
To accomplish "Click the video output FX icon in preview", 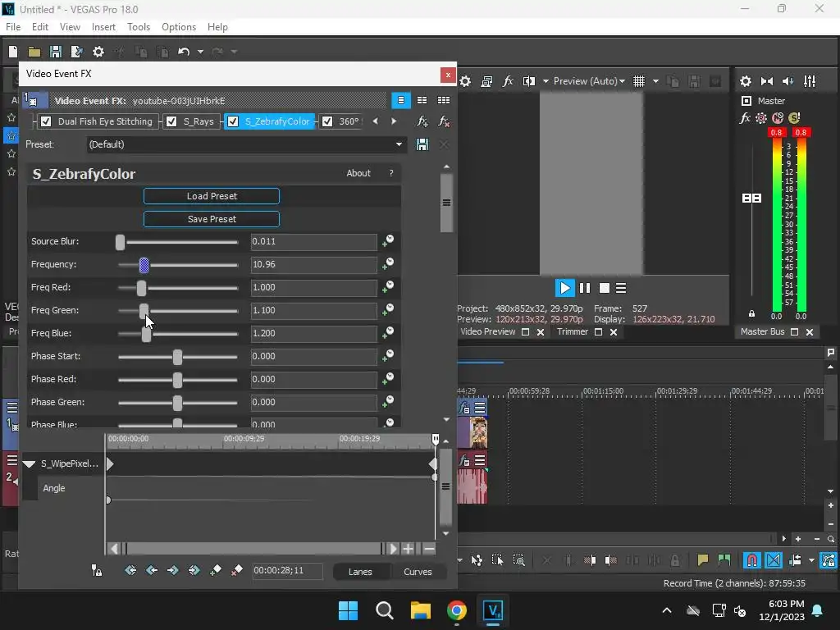I will pyautogui.click(x=507, y=81).
